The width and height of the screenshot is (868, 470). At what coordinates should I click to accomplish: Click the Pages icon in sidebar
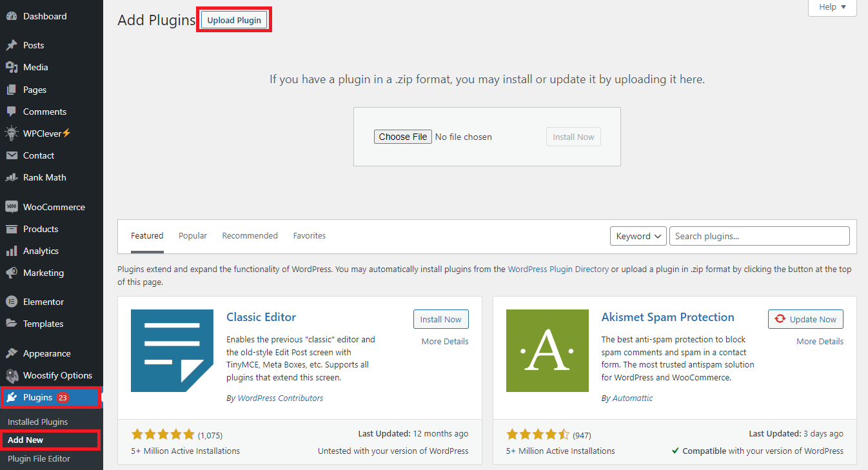[12, 90]
